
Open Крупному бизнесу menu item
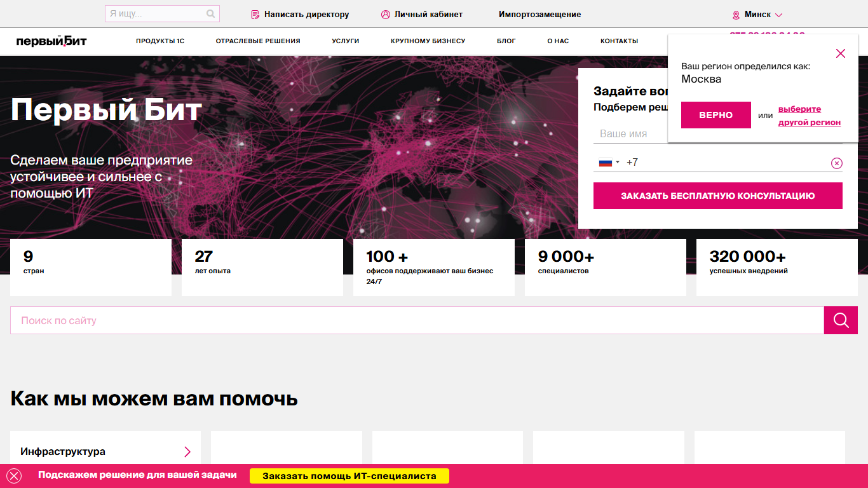428,41
